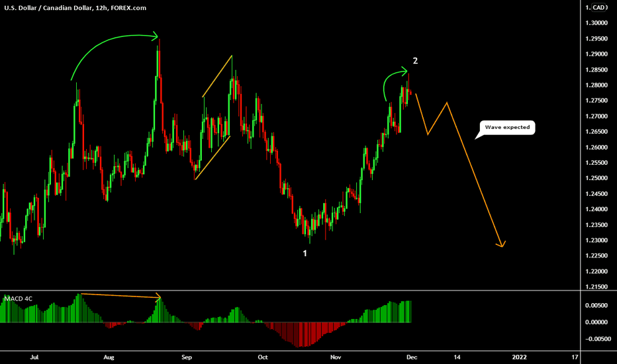Click the Jul label on time axis

coord(34,357)
